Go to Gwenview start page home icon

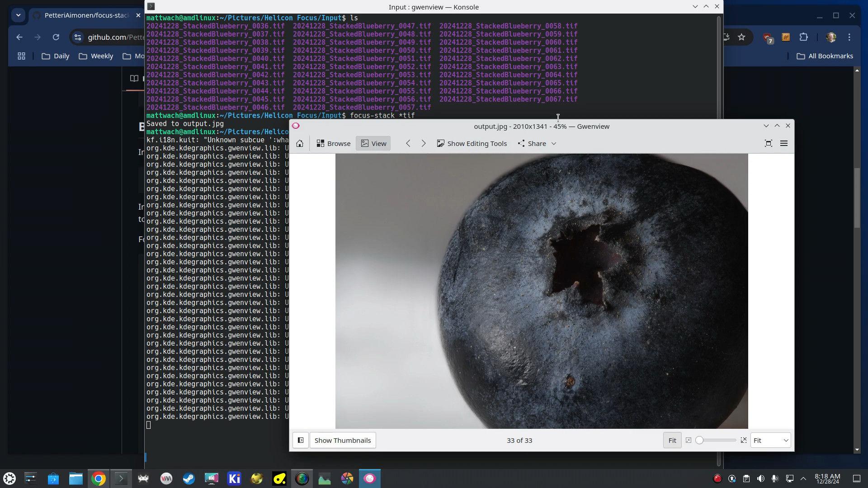click(300, 144)
